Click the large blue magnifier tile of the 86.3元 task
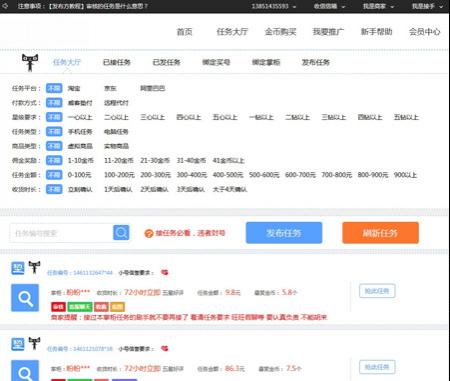Viewport: 450px width, 381px height. pyautogui.click(x=25, y=371)
